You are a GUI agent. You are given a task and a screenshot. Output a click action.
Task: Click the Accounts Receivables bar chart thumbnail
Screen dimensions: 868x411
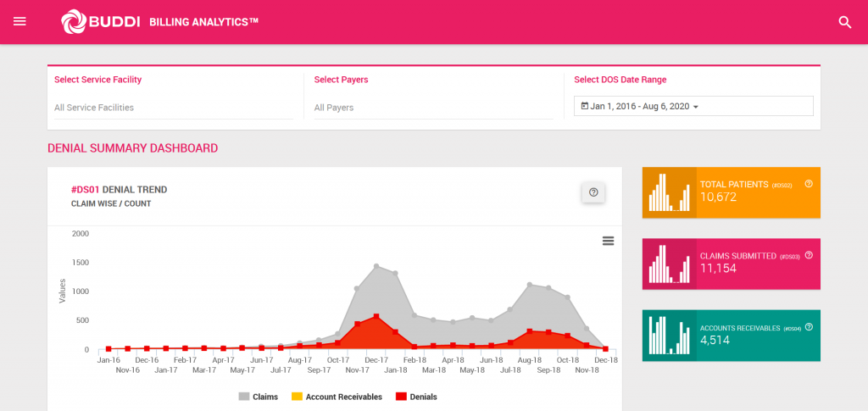(x=670, y=336)
